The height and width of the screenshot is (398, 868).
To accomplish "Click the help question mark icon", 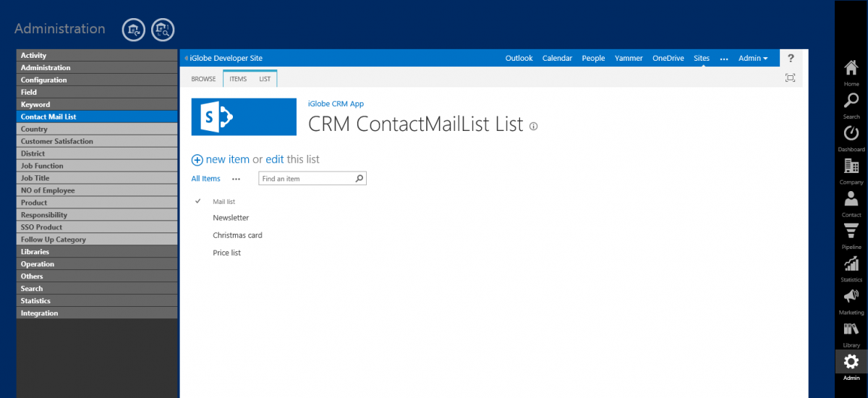I will (x=791, y=58).
